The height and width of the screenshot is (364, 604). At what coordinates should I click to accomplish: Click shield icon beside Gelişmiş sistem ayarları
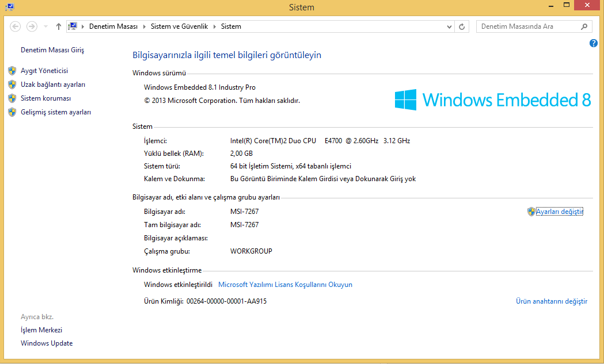click(x=12, y=112)
